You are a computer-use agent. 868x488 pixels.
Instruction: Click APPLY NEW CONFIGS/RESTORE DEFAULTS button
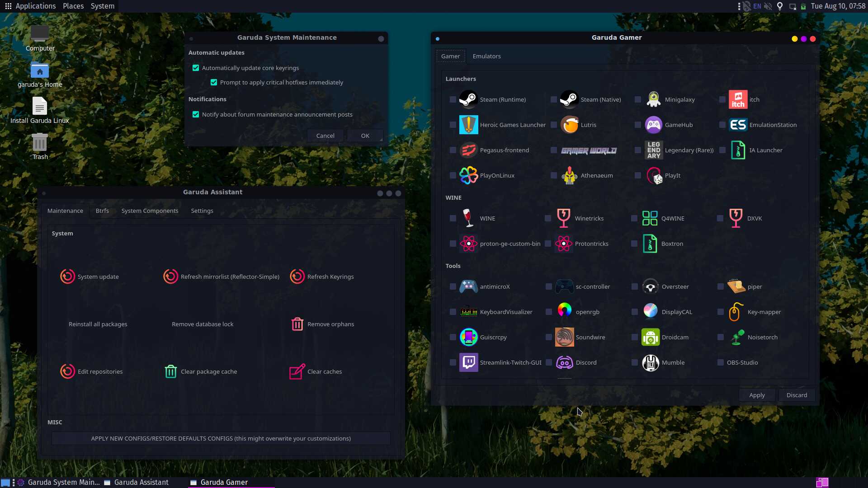[x=221, y=438]
